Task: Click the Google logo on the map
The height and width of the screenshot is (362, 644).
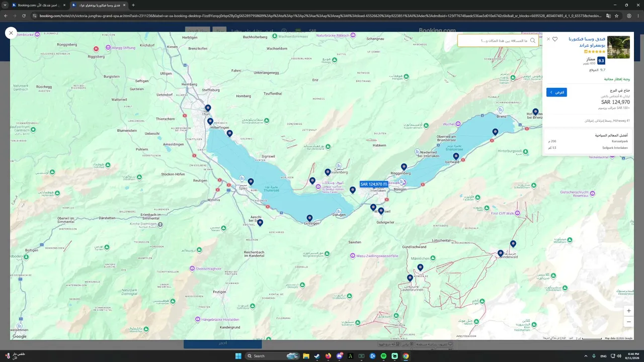Action: coord(20,336)
